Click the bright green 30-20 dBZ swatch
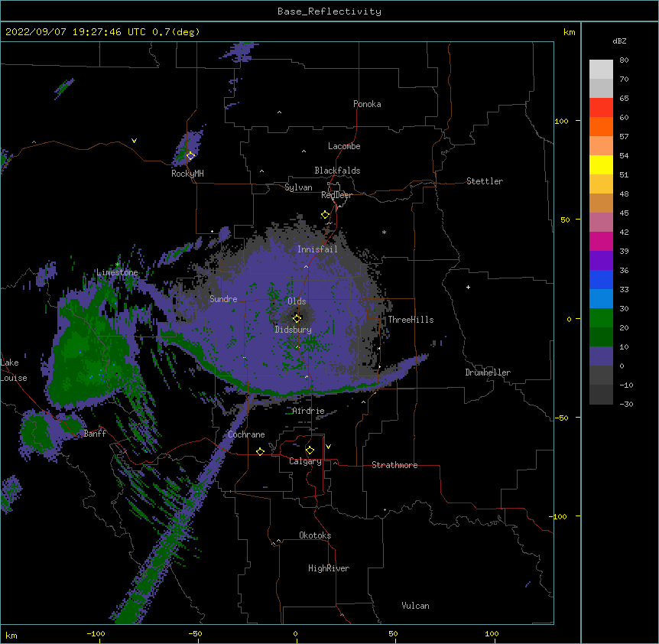Image resolution: width=659 pixels, height=644 pixels. (601, 318)
